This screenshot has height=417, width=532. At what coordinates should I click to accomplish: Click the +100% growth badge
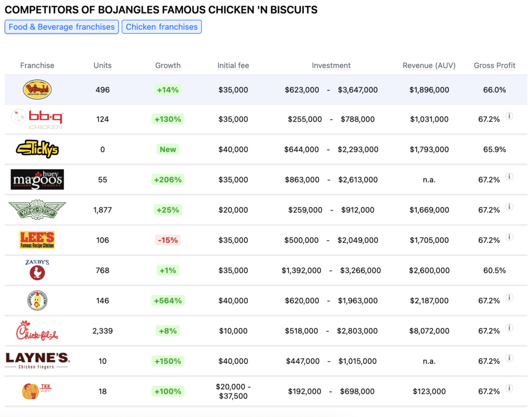pyautogui.click(x=168, y=391)
